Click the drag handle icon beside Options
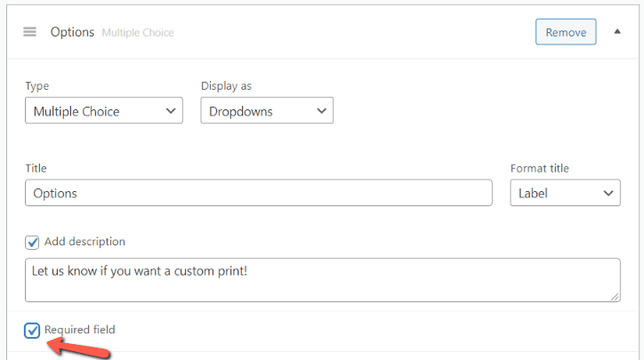The image size is (644, 360). click(30, 32)
